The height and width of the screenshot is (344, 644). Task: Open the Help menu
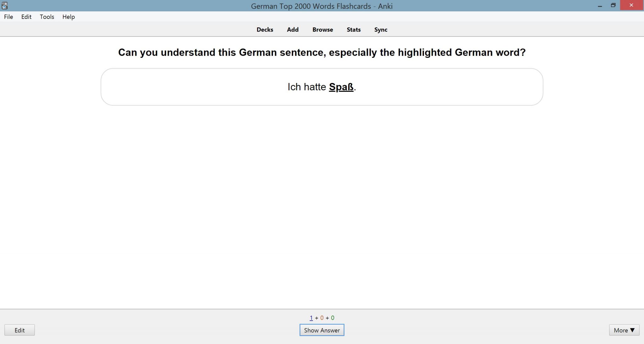(69, 17)
